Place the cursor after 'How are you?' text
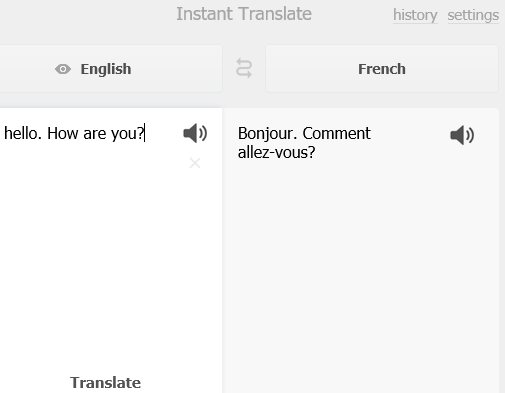 144,133
